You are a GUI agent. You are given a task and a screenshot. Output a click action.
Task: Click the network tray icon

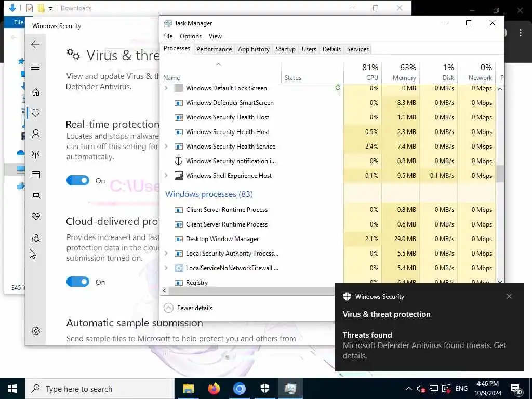(x=434, y=389)
